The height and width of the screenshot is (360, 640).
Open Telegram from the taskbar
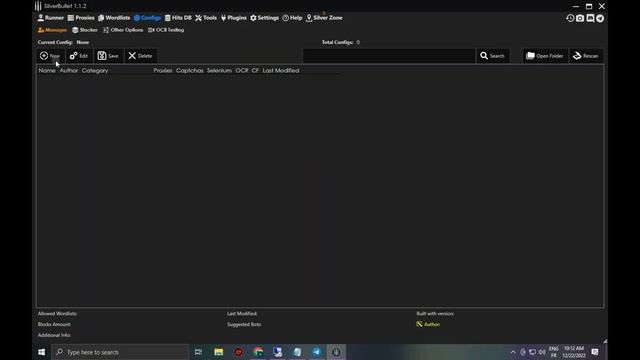point(317,352)
